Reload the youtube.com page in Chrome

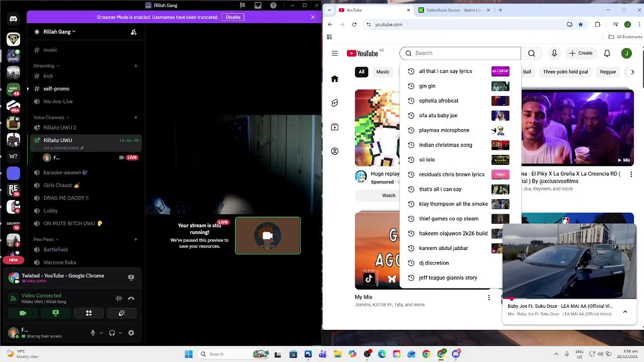point(354,25)
